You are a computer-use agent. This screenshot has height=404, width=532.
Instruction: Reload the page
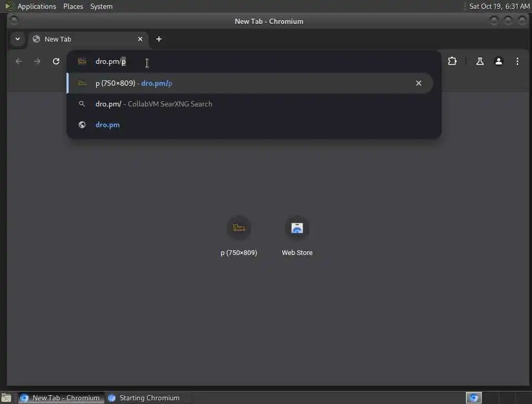[56, 61]
